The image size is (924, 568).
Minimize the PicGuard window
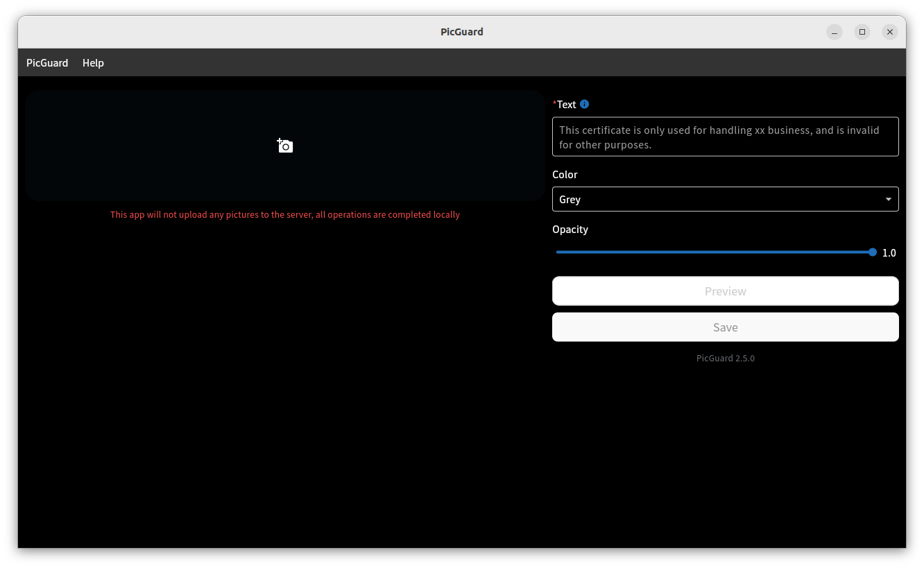point(835,32)
